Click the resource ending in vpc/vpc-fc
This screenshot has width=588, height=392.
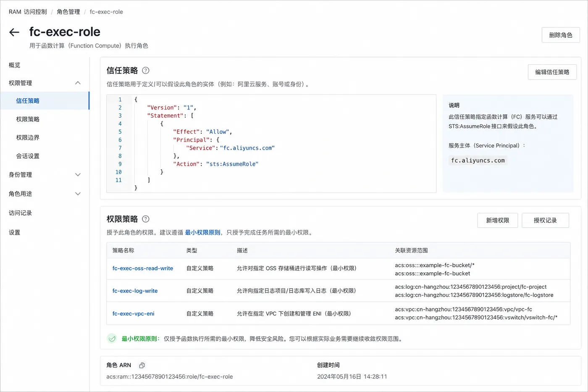tap(463, 309)
